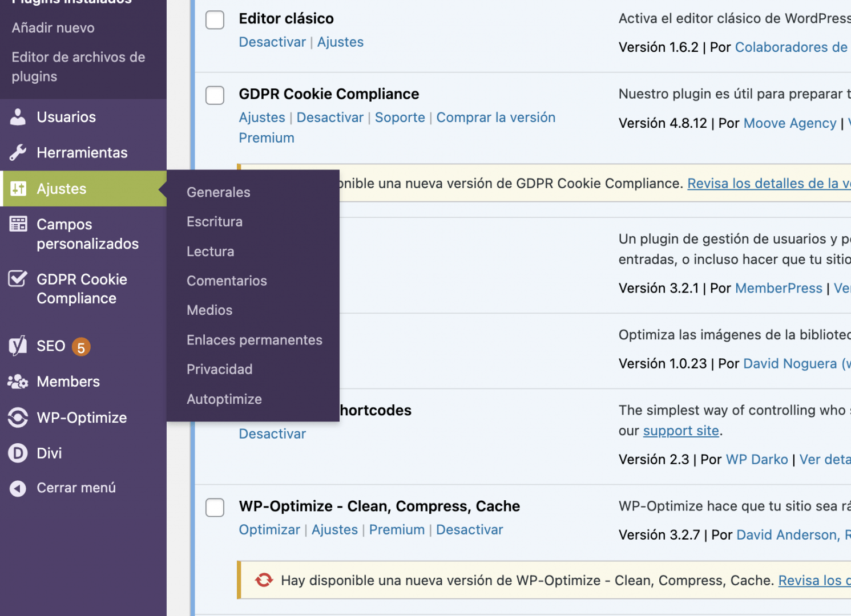Deactivate the Shortcodes plugin
The width and height of the screenshot is (851, 616).
point(272,434)
